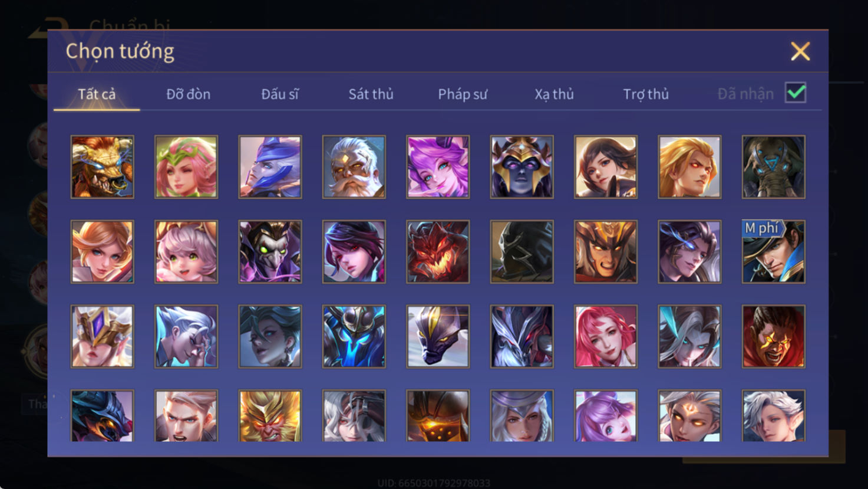The width and height of the screenshot is (868, 489).
Task: Select the golden lion beast hero portrait
Action: point(103,167)
